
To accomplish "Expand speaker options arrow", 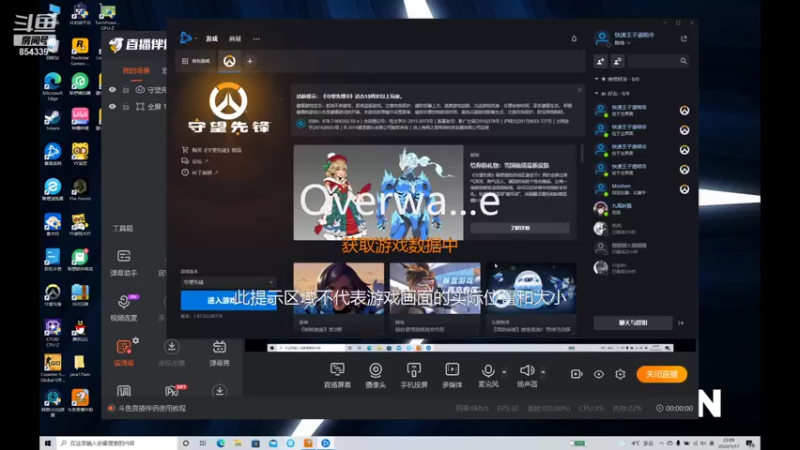I will pos(543,372).
